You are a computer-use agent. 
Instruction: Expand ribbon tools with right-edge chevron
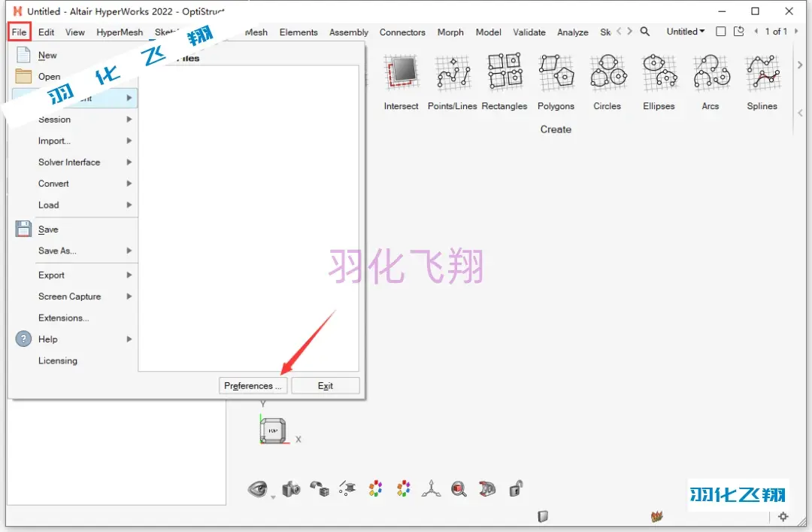[800, 65]
